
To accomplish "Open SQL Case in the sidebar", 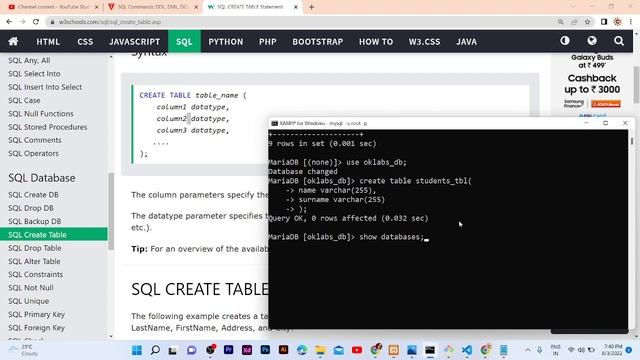I will pyautogui.click(x=24, y=100).
